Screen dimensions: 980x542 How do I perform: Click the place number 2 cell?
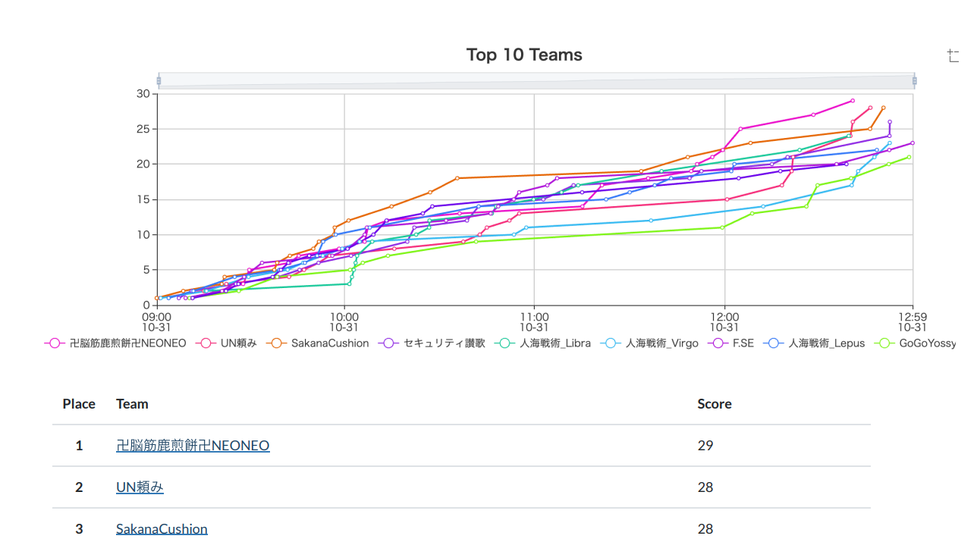[79, 487]
